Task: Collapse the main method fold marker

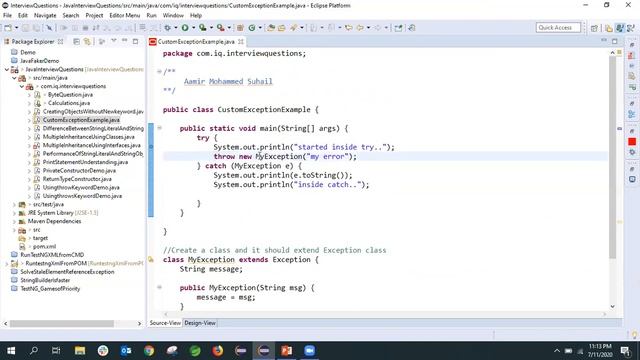Action: [160, 128]
